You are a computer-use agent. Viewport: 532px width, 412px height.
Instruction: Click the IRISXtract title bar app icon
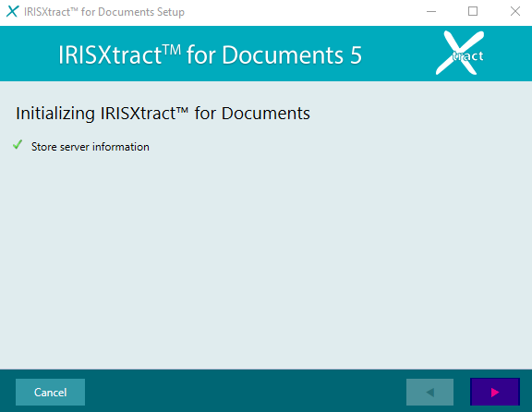coord(12,11)
